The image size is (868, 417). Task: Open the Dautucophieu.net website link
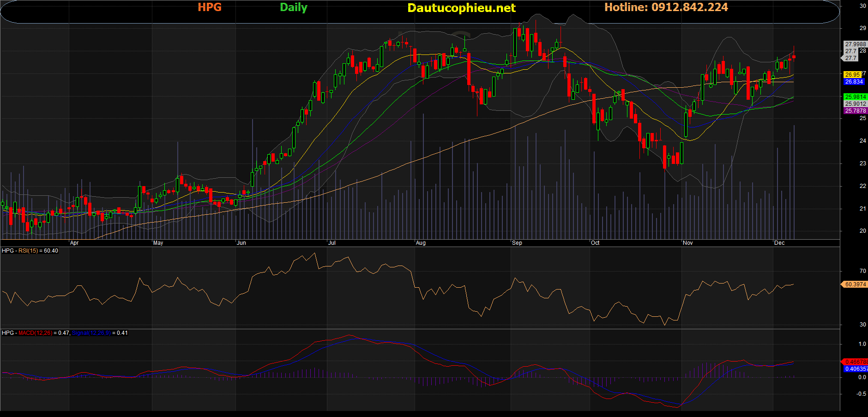(x=461, y=8)
